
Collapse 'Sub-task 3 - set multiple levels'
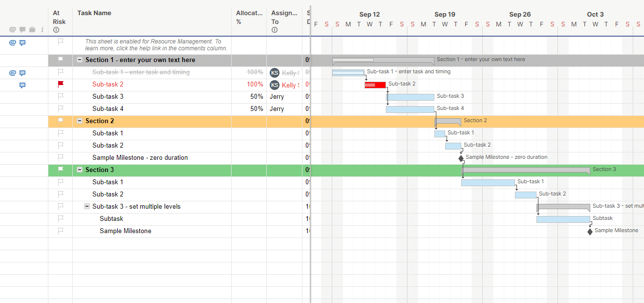[x=87, y=207]
